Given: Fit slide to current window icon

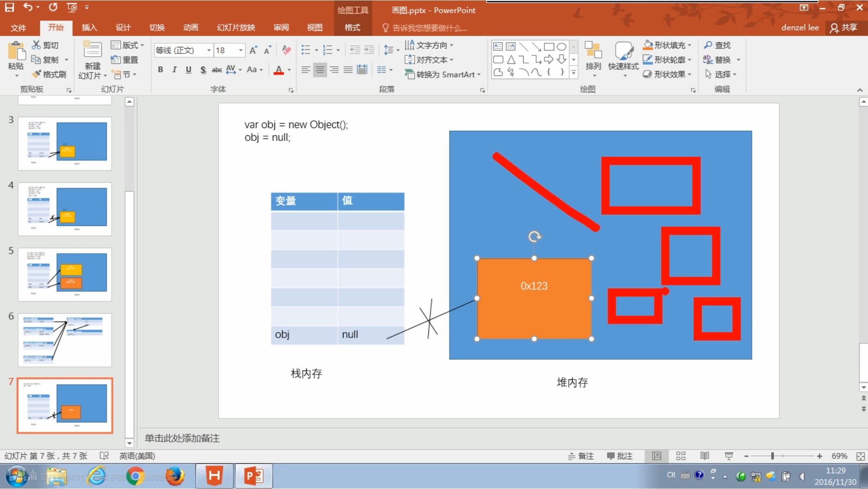Looking at the screenshot, I should 860,456.
